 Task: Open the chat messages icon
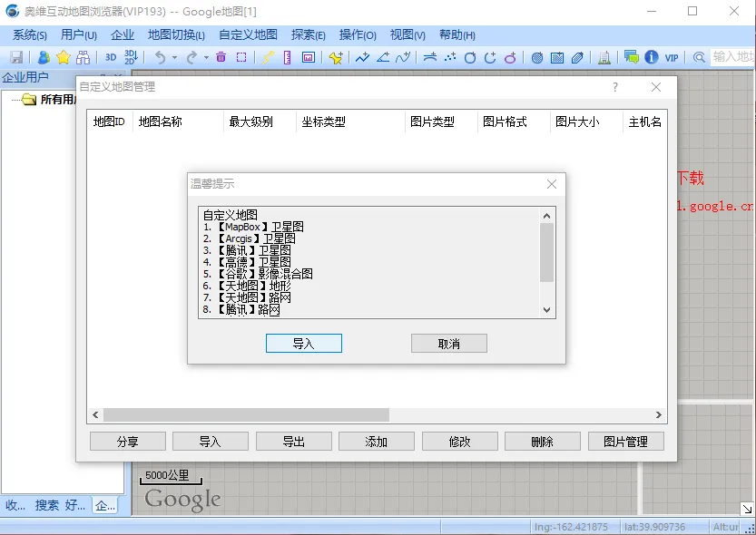coord(631,57)
